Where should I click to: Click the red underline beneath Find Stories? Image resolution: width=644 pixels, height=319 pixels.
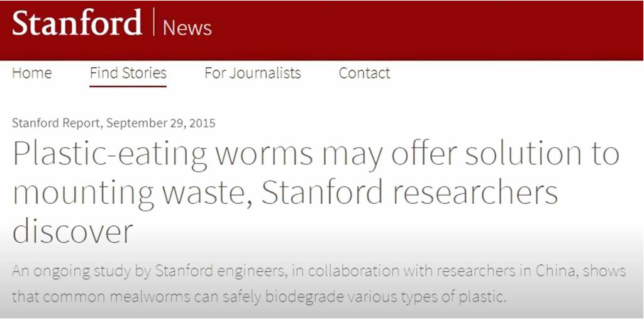click(128, 86)
